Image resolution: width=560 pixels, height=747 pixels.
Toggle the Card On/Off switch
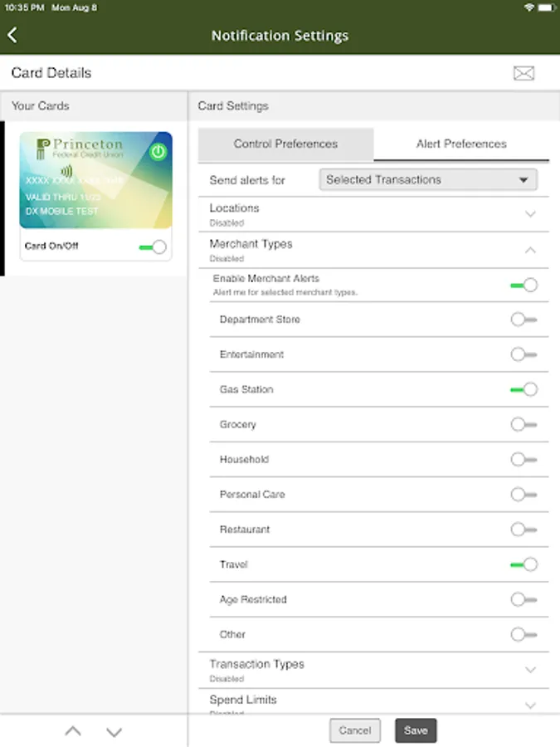[x=153, y=247]
